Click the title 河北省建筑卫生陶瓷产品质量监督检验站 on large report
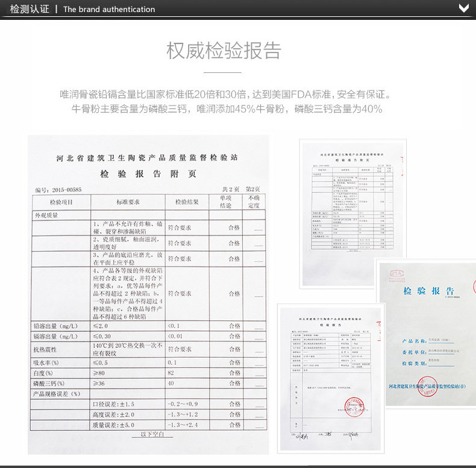 [147, 158]
